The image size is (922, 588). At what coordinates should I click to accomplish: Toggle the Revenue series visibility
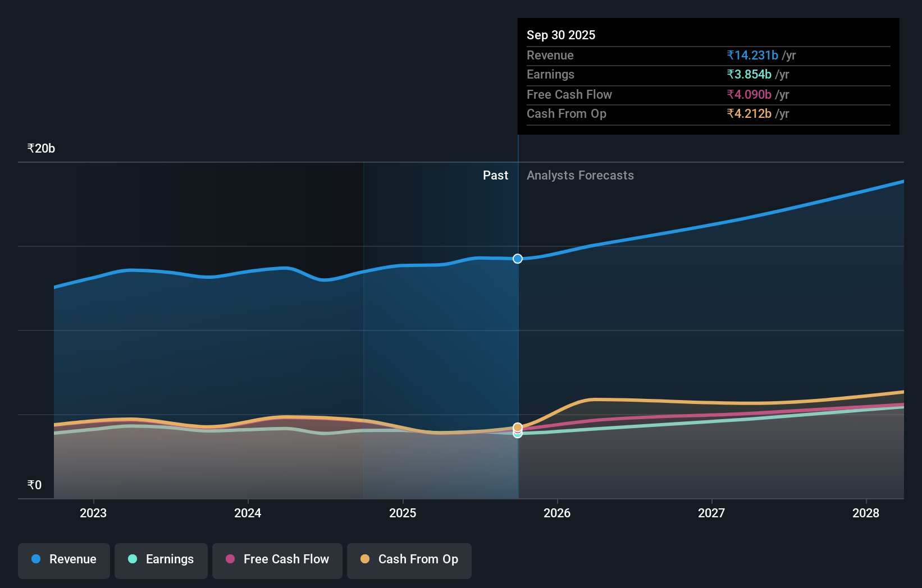[63, 561]
